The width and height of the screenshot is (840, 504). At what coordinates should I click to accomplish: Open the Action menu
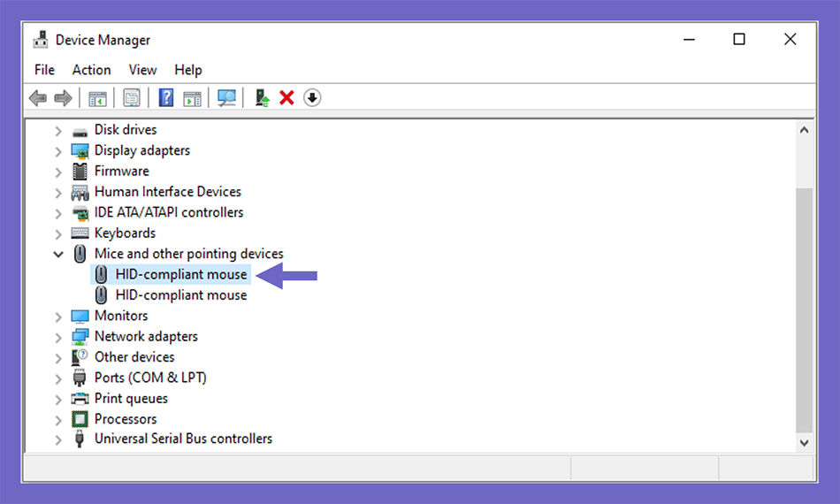(x=92, y=70)
